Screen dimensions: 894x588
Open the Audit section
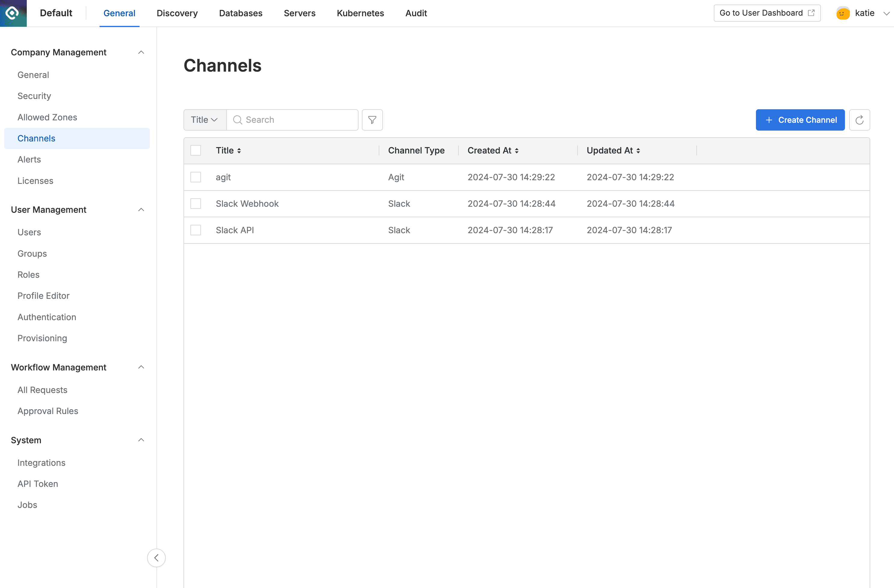[x=416, y=13]
